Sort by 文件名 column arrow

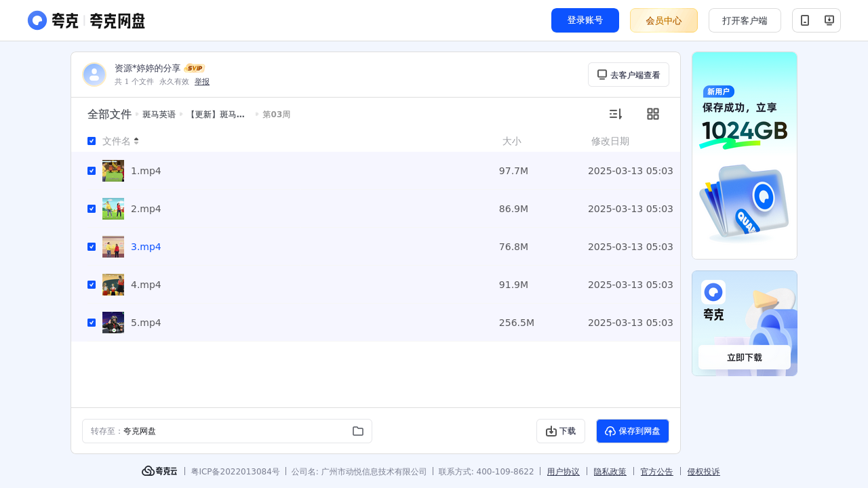[136, 141]
